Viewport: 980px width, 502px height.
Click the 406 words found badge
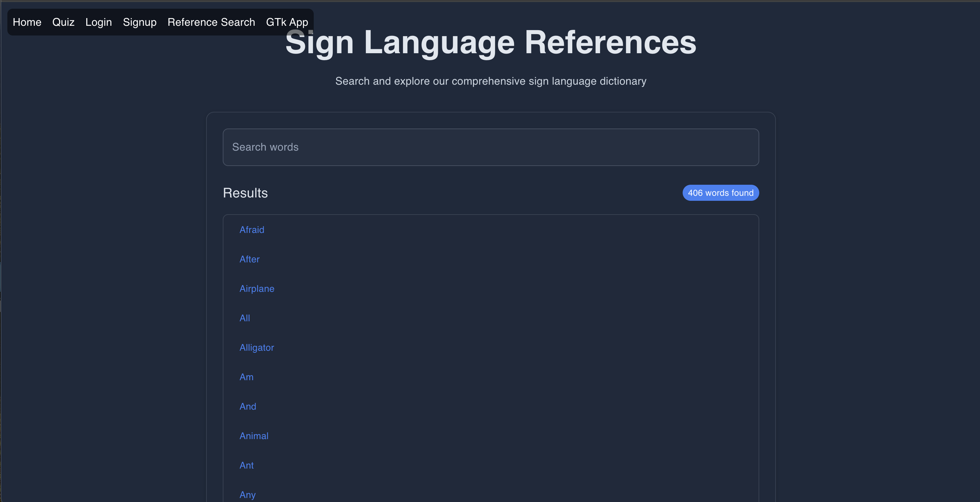[720, 193]
